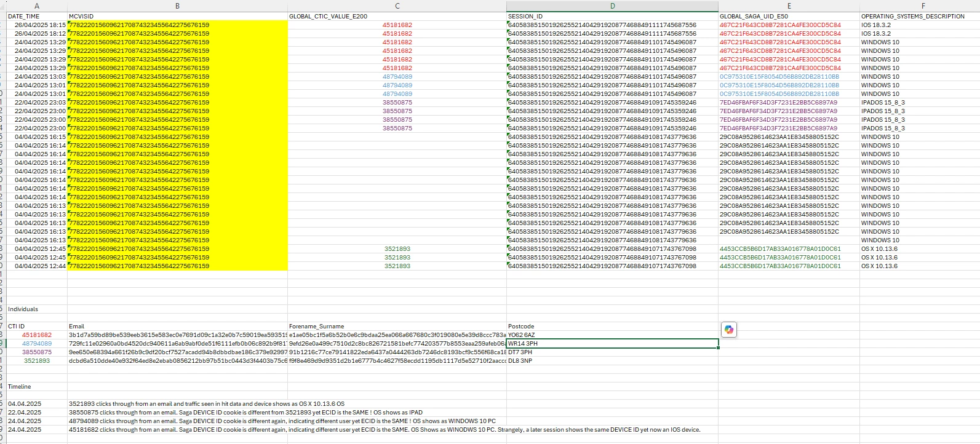Viewport: 980px width, 444px height.
Task: Click email hash starting 9ee650e6
Action: (x=177, y=352)
